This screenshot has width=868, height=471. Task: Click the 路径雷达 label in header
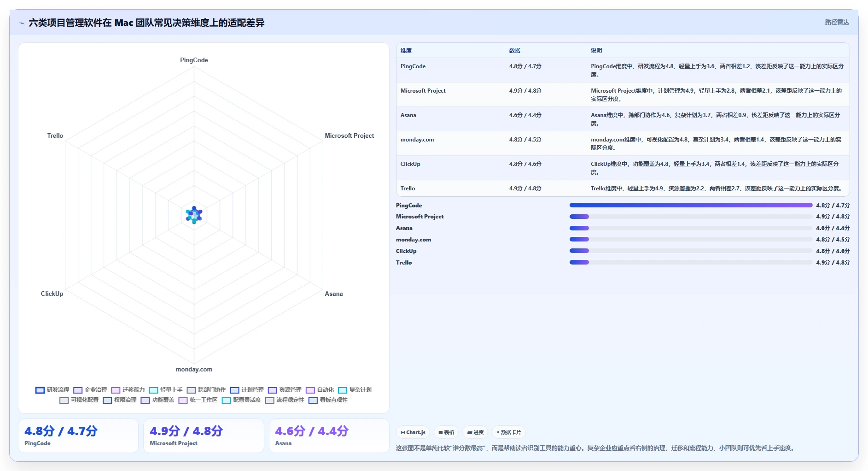[x=837, y=22]
